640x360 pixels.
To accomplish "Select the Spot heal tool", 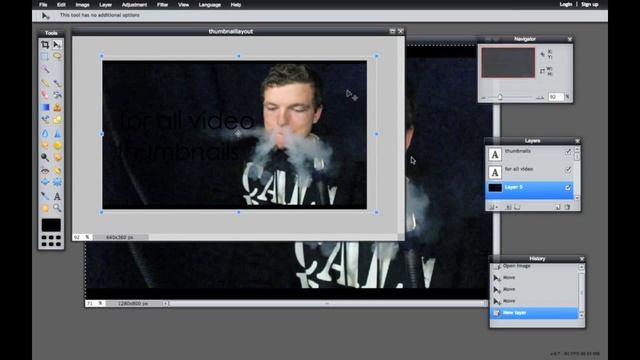I will (x=57, y=170).
